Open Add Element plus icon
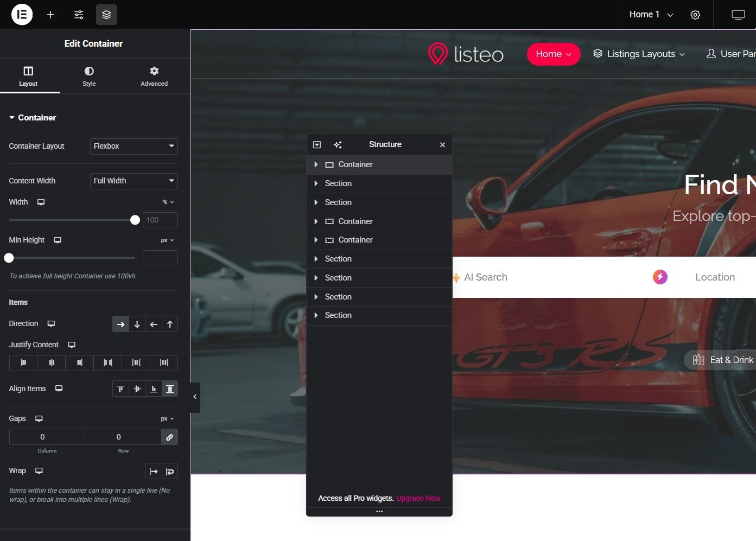Viewport: 756px width, 541px height. (x=50, y=15)
